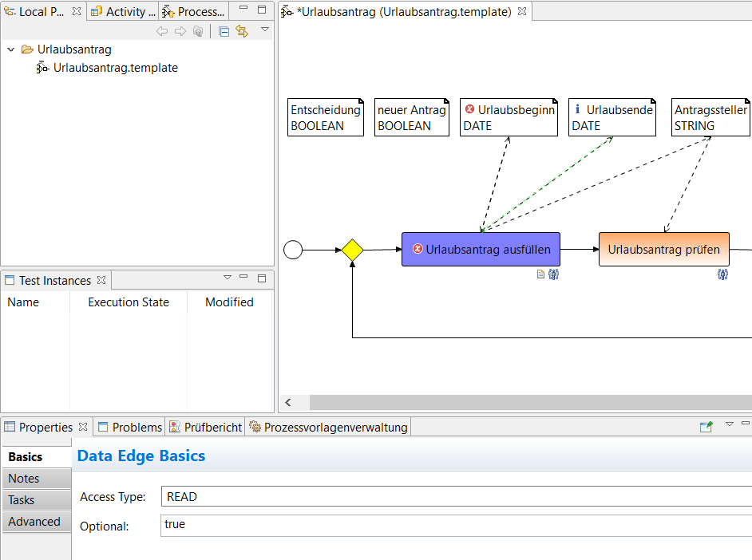The image size is (752, 560).
Task: Sort by the Execution State column header
Action: [129, 302]
